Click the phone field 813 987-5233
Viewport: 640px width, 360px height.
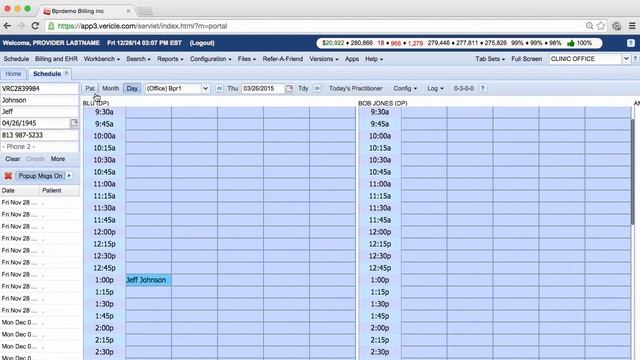(x=39, y=135)
